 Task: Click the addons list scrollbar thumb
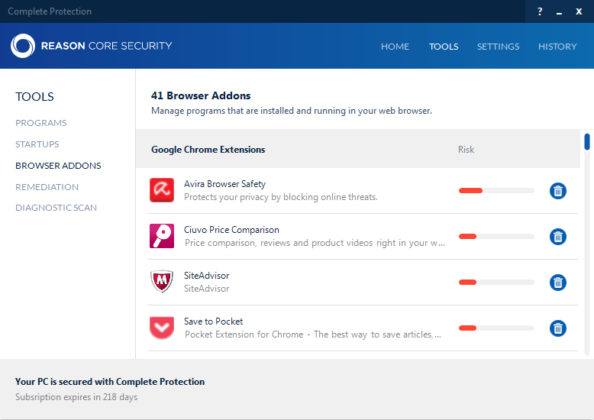pos(587,142)
